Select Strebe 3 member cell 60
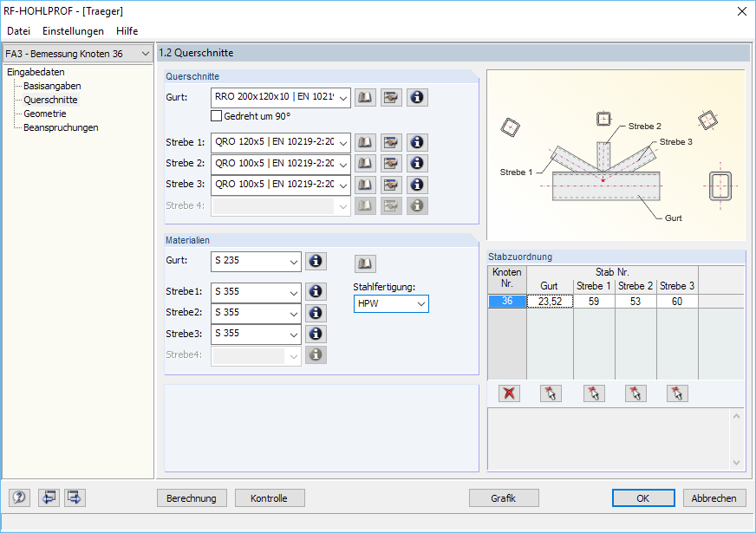Viewport: 756px width, 533px height. (677, 302)
